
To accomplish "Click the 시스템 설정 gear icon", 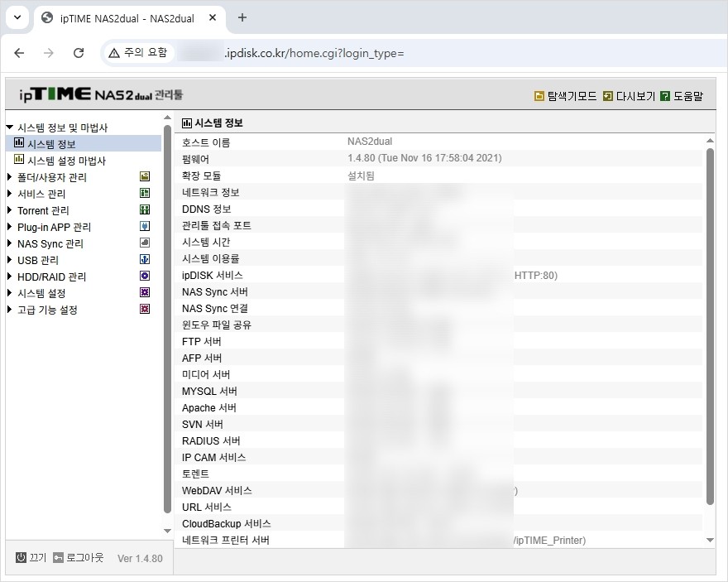I will pos(145,292).
